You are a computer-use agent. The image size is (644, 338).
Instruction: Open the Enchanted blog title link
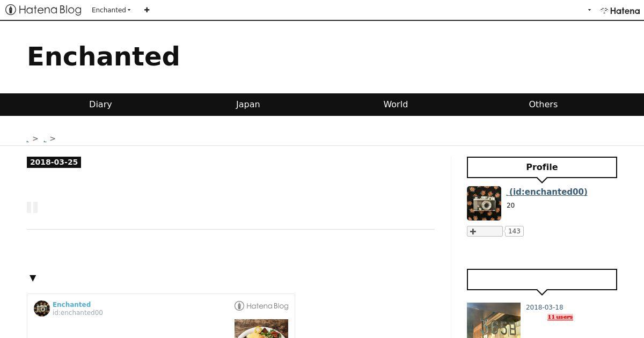click(x=104, y=56)
